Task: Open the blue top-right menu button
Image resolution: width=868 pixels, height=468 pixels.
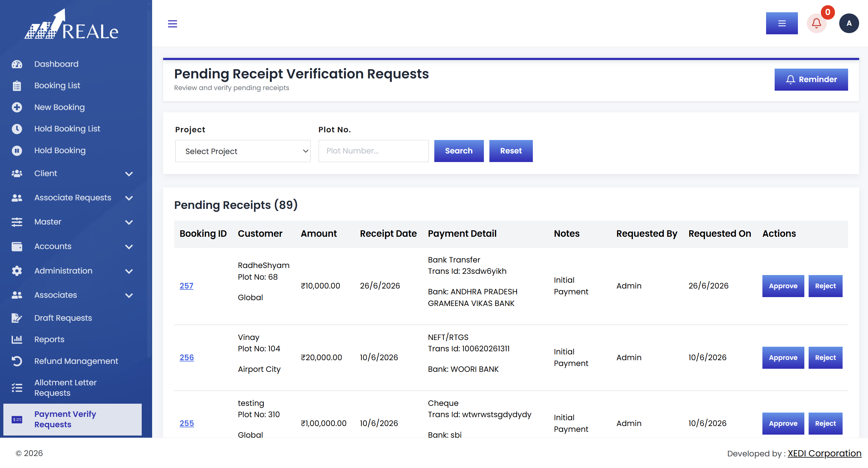Action: (782, 23)
